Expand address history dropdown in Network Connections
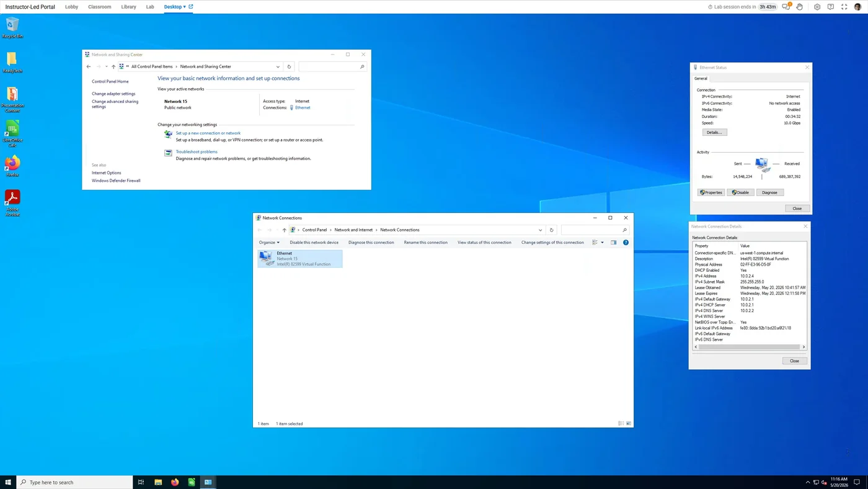Image resolution: width=868 pixels, height=489 pixels. (x=541, y=230)
